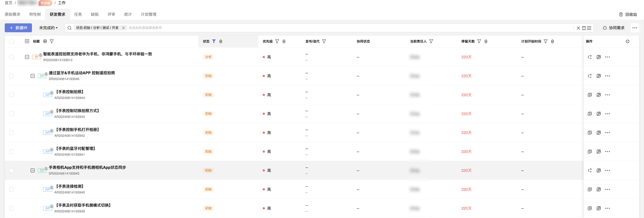
Task: Open the filter list icon
Action: coord(589,28)
